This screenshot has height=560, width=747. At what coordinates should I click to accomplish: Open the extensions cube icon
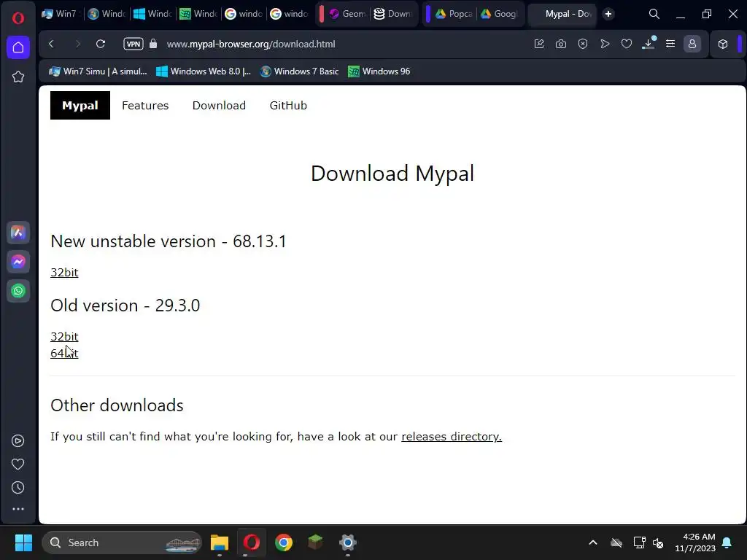pyautogui.click(x=723, y=44)
